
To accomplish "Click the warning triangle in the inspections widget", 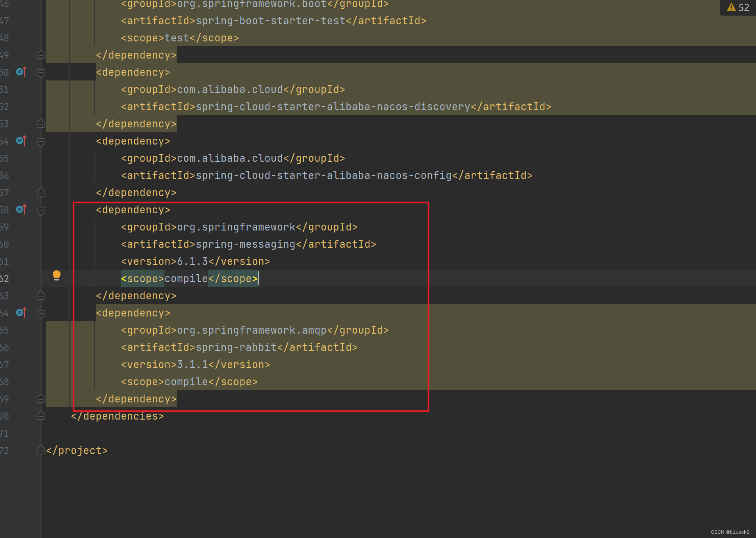I will tap(731, 7).
